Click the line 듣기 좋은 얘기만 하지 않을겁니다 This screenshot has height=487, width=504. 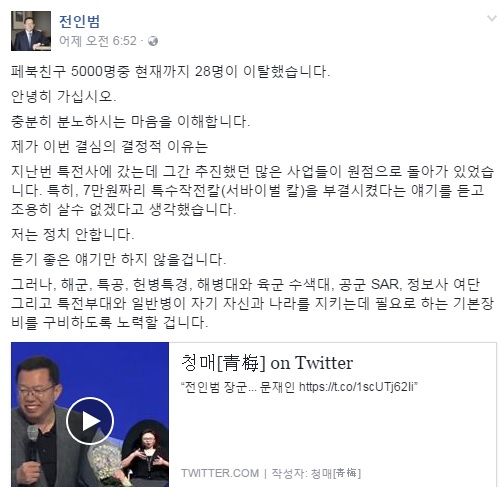pos(119,259)
